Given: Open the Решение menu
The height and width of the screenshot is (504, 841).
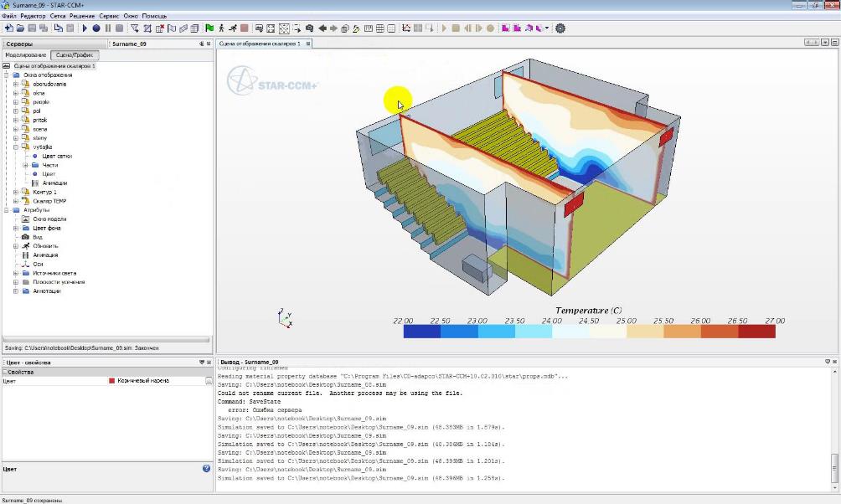Looking at the screenshot, I should pos(82,16).
